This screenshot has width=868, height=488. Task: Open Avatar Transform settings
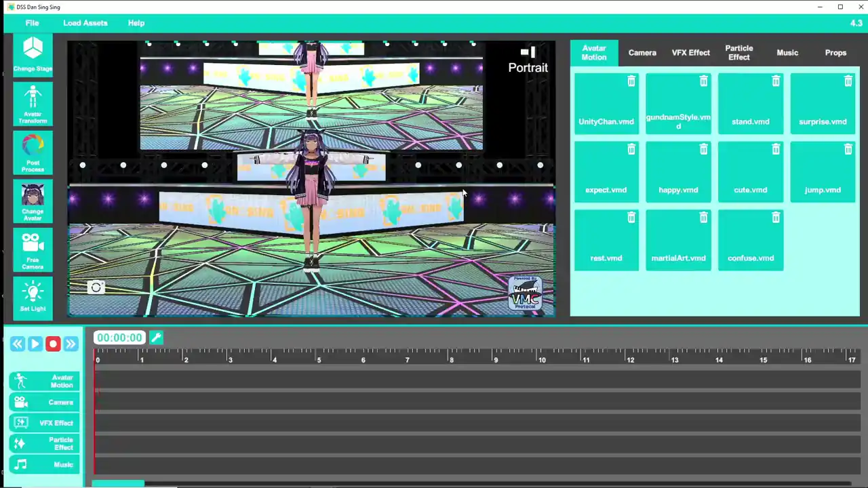[33, 104]
